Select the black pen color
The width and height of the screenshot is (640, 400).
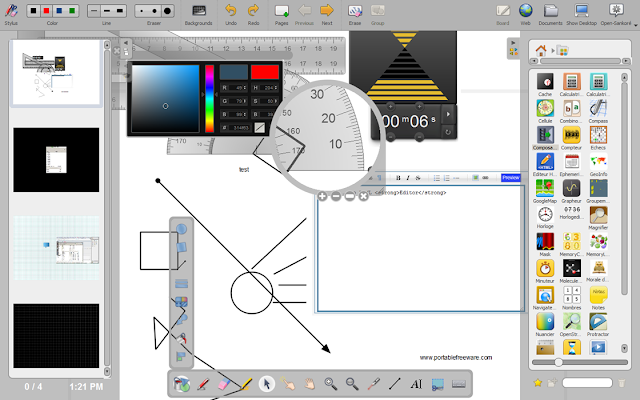pyautogui.click(x=33, y=11)
